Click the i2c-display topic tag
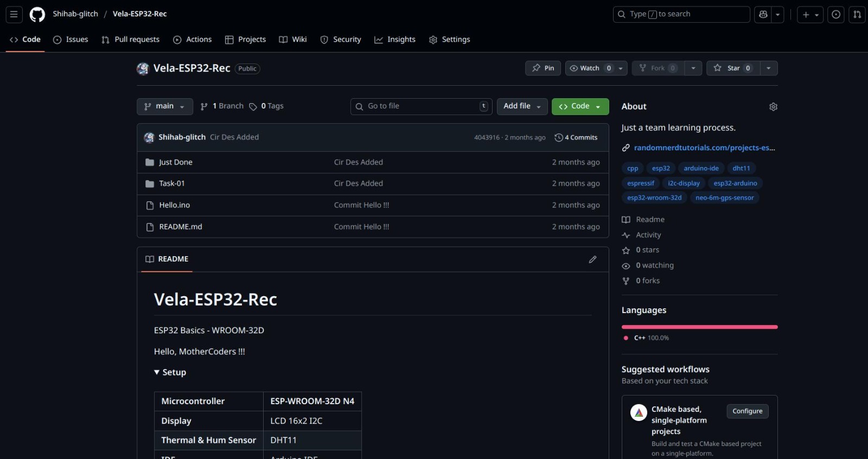868x459 pixels. 684,183
